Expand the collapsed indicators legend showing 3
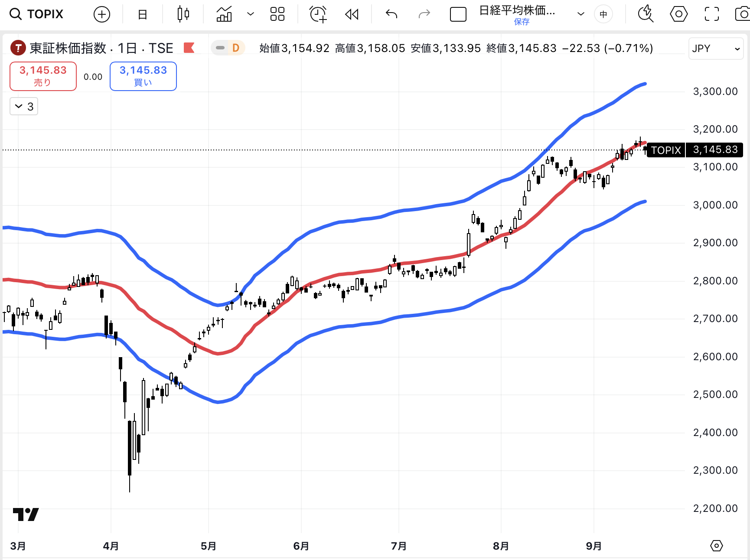 tap(24, 107)
